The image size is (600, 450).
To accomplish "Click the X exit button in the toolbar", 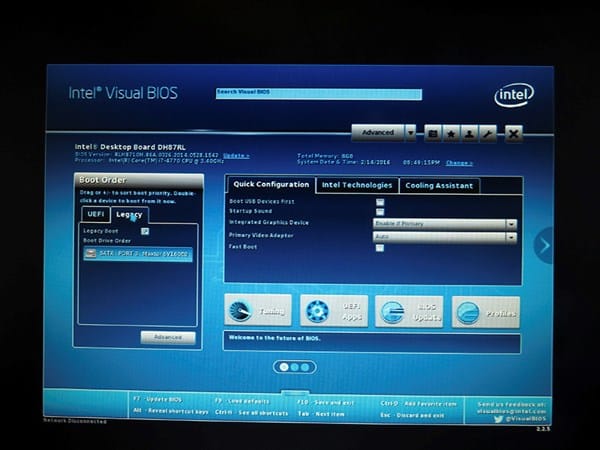I will [514, 134].
